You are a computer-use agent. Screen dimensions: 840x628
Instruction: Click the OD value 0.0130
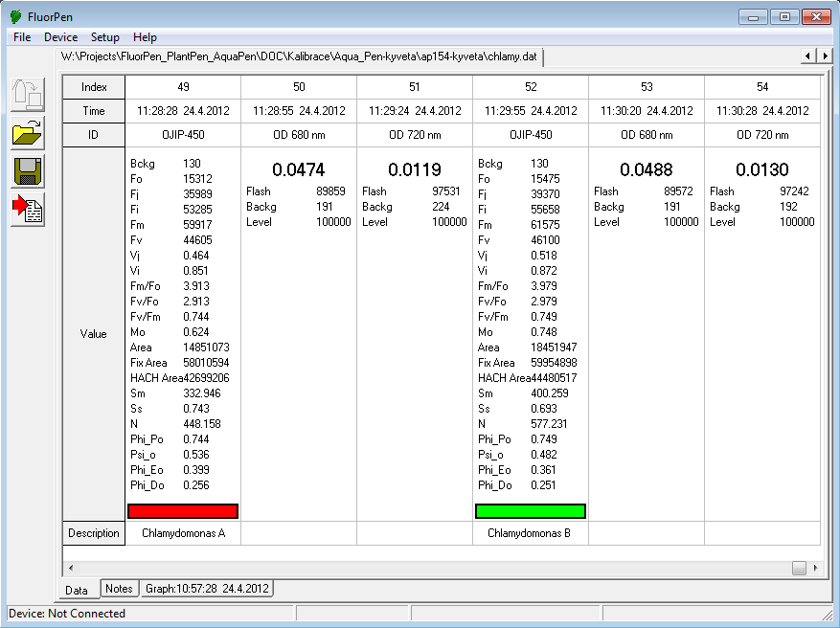[761, 169]
